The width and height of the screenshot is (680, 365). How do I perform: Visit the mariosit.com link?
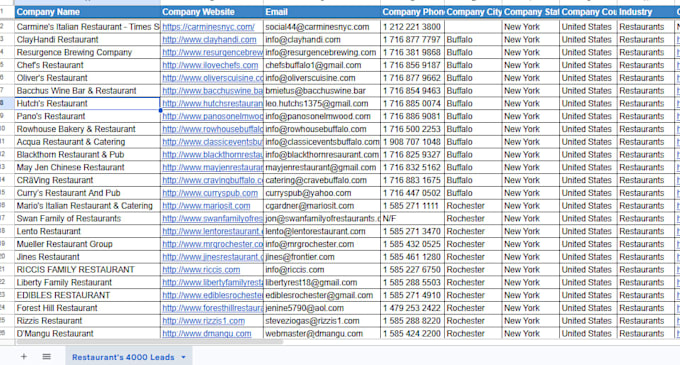pyautogui.click(x=206, y=206)
